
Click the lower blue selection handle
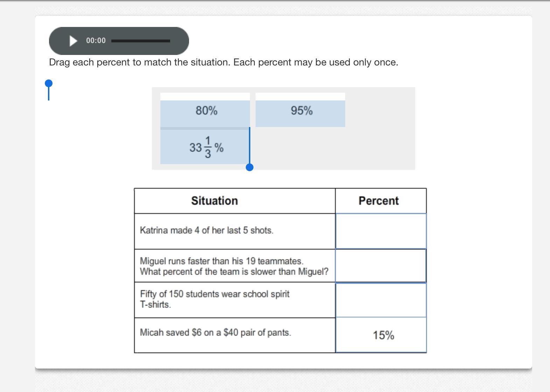pos(250,167)
